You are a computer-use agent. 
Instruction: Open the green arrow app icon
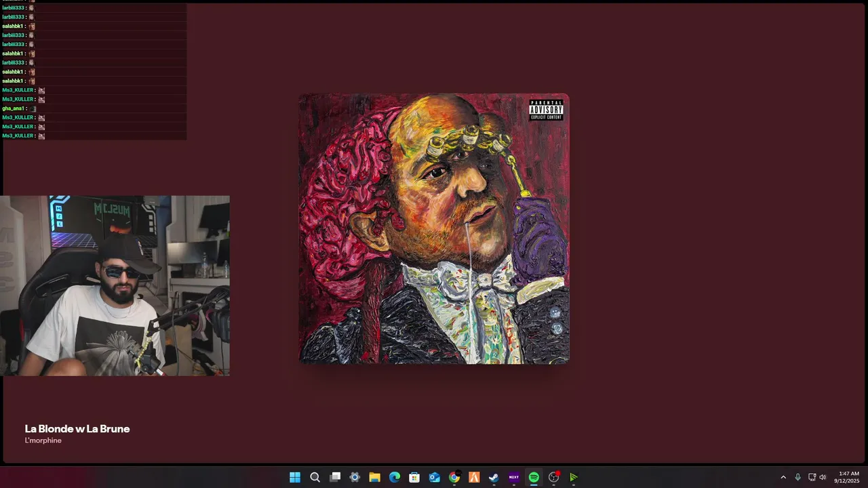click(574, 477)
